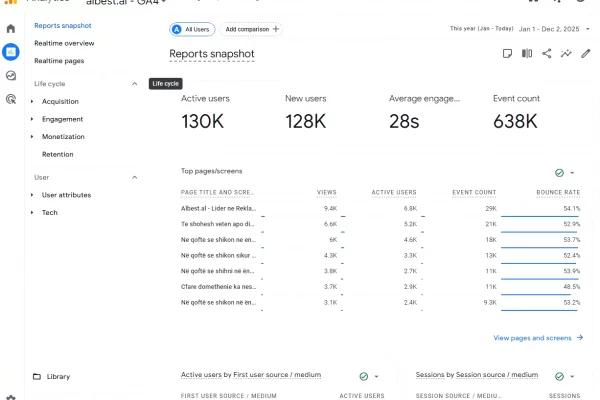The image size is (600, 400).
Task: Follow the View pages and screens link
Action: [x=538, y=338]
